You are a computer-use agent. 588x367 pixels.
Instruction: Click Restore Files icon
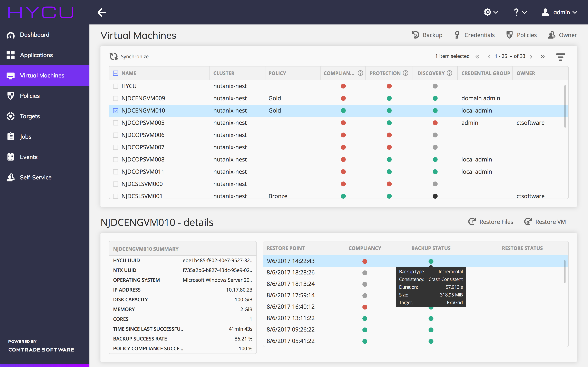(472, 222)
